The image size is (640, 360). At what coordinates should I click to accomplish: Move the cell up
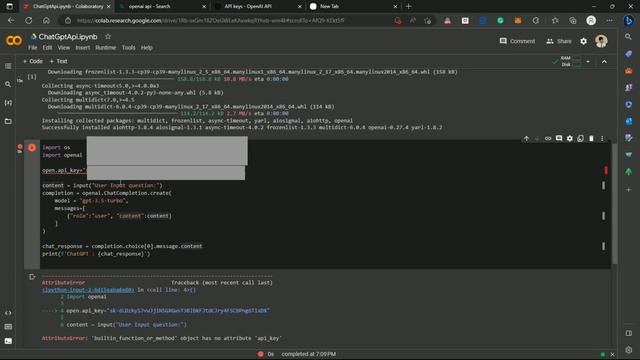click(x=527, y=139)
